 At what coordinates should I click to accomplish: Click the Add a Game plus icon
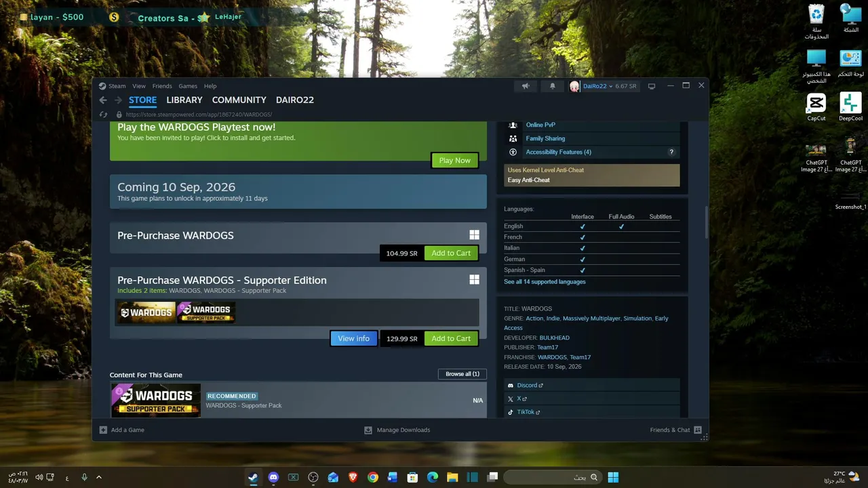click(103, 430)
